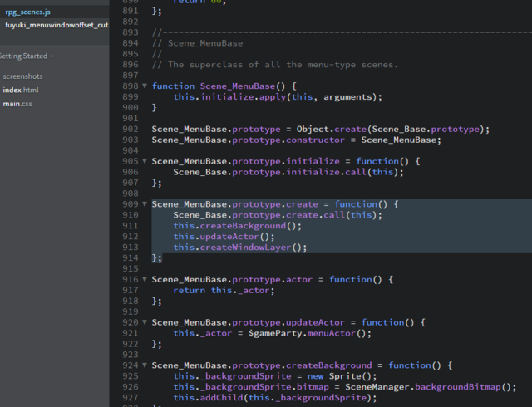Click 'addChild' on line 927
Viewport: 532px width, 407px height.
tap(222, 398)
